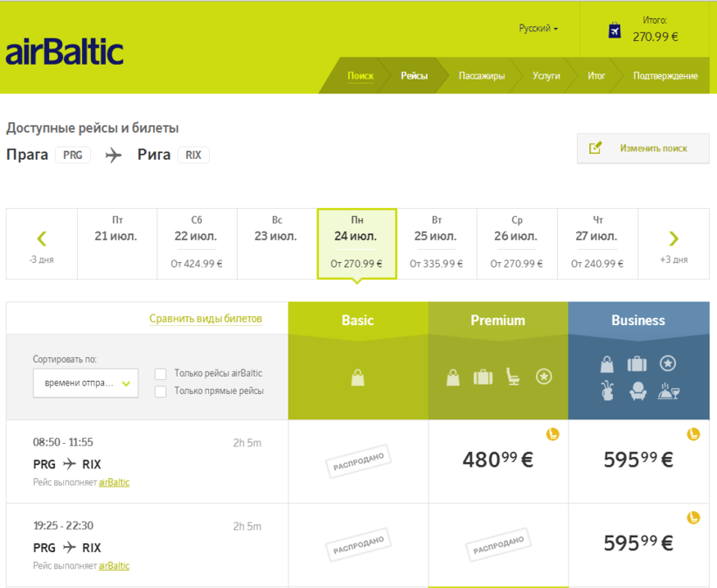
Task: Click the PRG airport code badge
Action: click(x=73, y=156)
